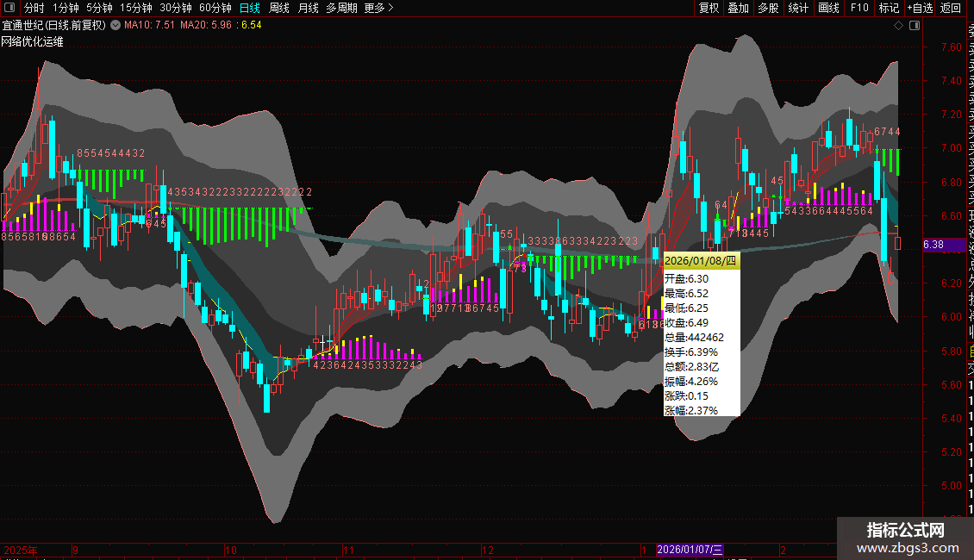Screen dimensions: 974x560
Task: Click the 6744 label near latest candles
Action: point(887,132)
